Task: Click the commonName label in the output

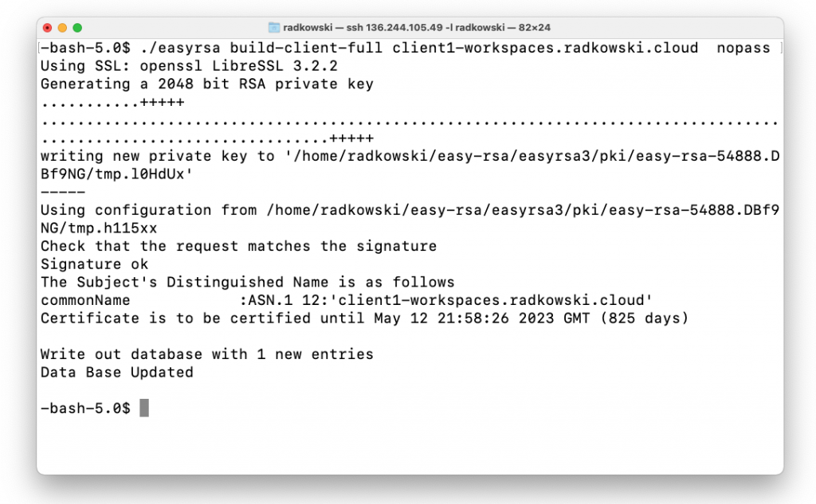Action: (x=85, y=300)
